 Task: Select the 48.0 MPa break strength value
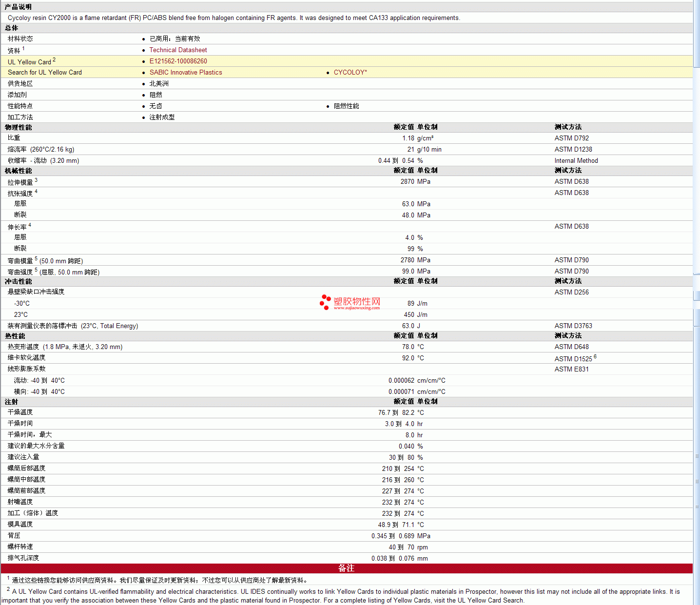tap(416, 215)
